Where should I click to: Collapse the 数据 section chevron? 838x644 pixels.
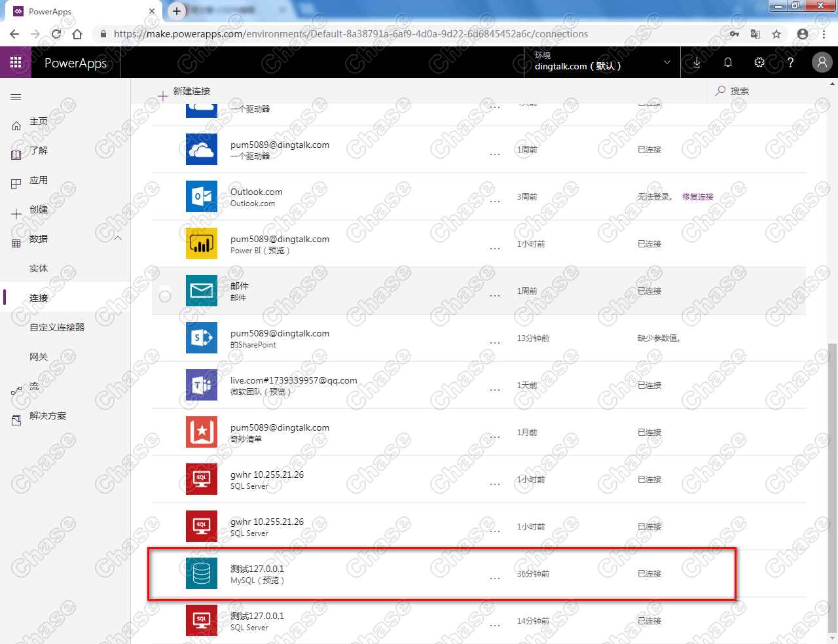pyautogui.click(x=118, y=239)
